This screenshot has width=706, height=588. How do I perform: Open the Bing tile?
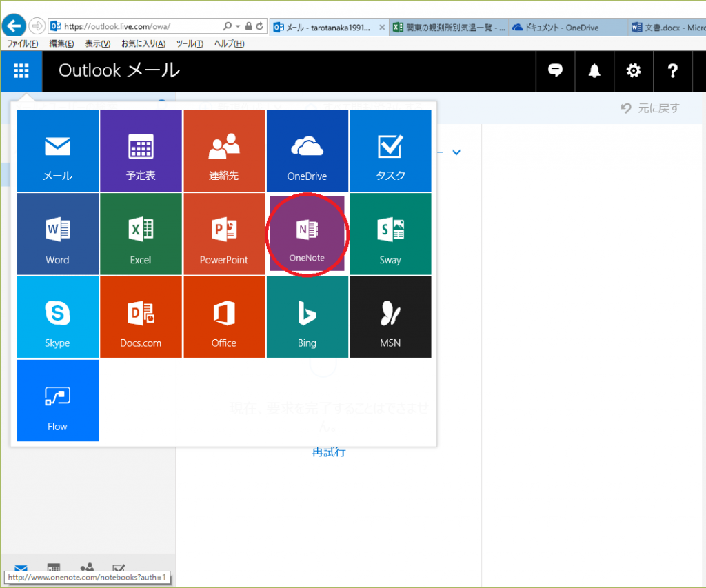[x=307, y=317]
